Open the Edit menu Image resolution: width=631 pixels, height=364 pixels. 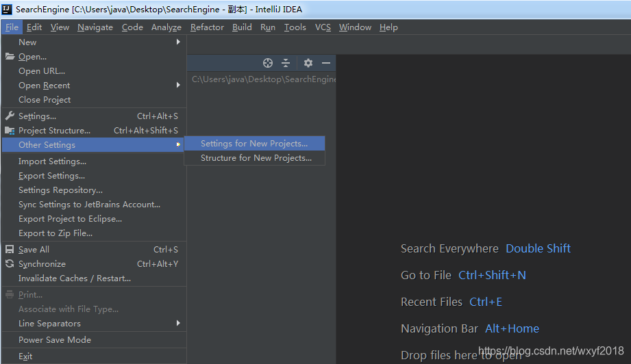[34, 27]
